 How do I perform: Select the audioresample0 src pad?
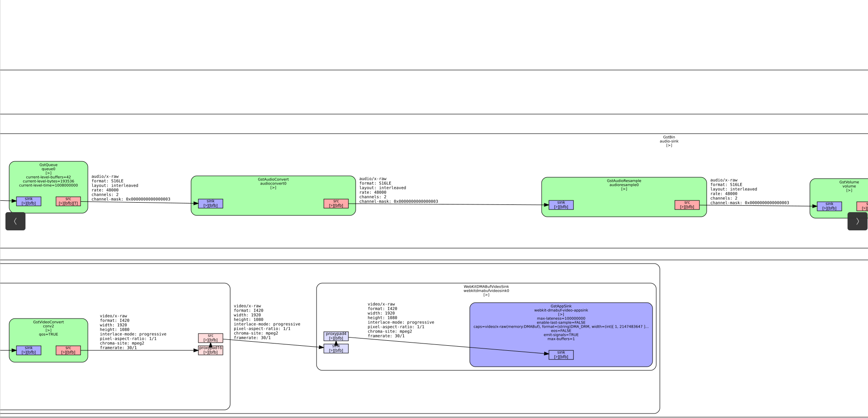(x=687, y=205)
